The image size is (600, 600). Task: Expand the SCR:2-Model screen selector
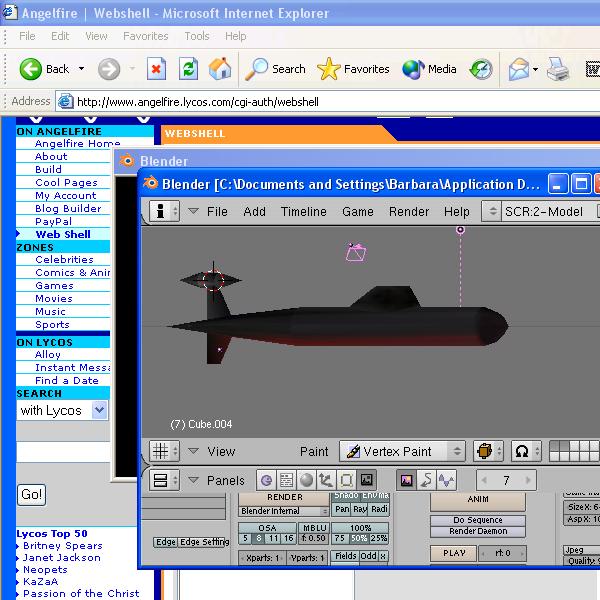491,211
